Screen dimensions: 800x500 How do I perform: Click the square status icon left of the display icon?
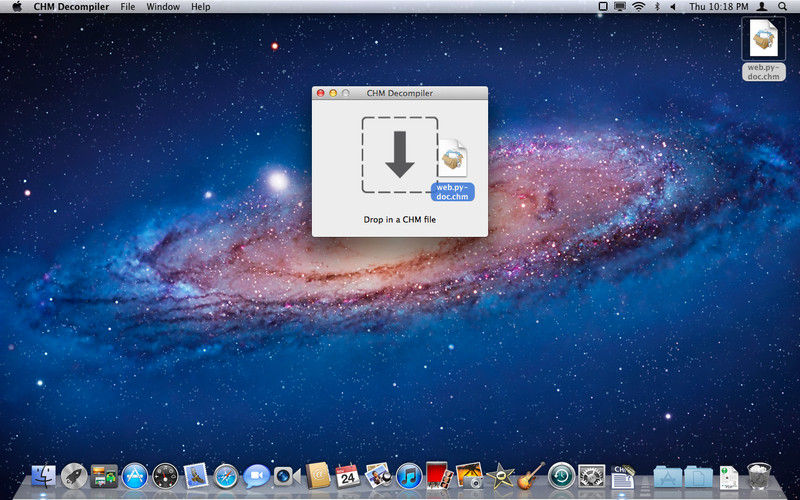[603, 7]
